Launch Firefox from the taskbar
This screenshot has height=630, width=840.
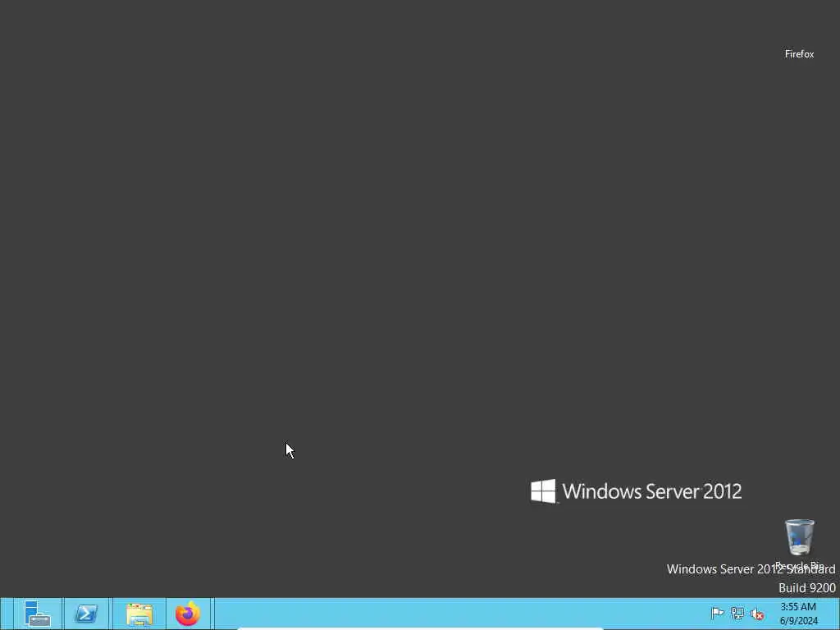pos(188,614)
